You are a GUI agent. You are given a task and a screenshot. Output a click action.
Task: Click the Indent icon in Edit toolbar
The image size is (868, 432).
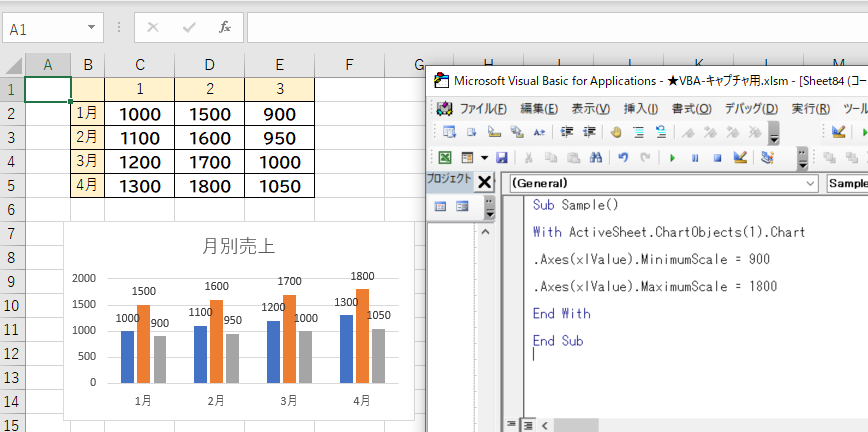point(566,132)
